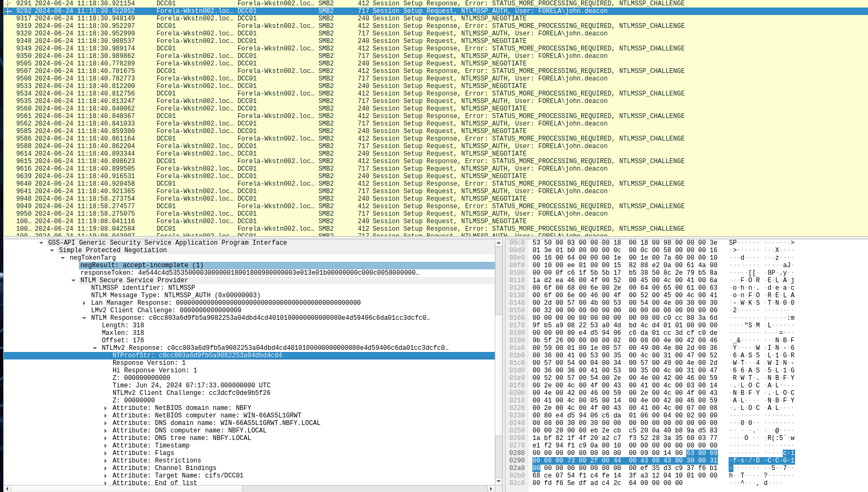Expand Attribute Target Name cifs/DCC01
This screenshot has height=492, width=868.
click(x=106, y=476)
